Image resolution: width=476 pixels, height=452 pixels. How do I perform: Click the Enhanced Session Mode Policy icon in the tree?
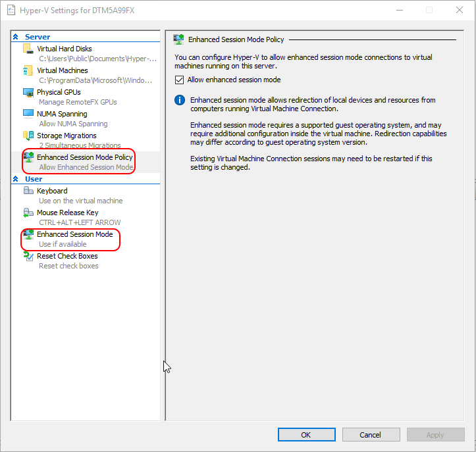pos(28,157)
